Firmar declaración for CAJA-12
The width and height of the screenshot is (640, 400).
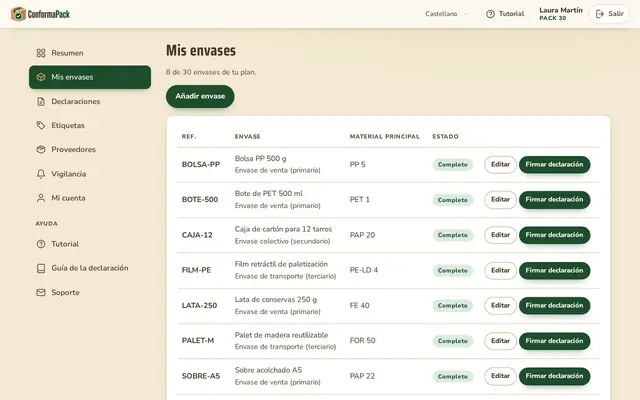554,235
